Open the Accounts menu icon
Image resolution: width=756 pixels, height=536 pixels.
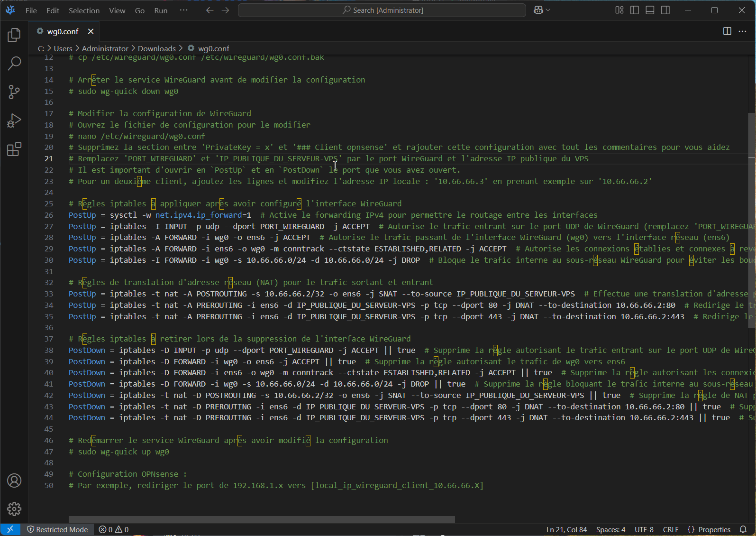tap(14, 481)
